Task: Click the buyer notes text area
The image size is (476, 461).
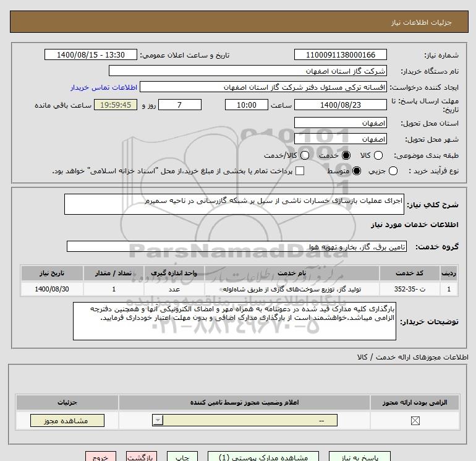Action: click(234, 321)
